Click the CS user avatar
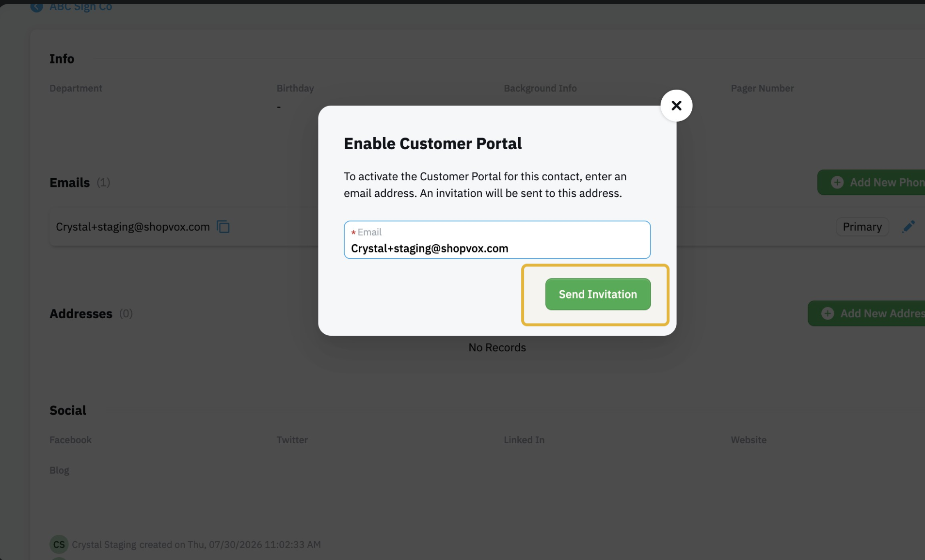 59,544
